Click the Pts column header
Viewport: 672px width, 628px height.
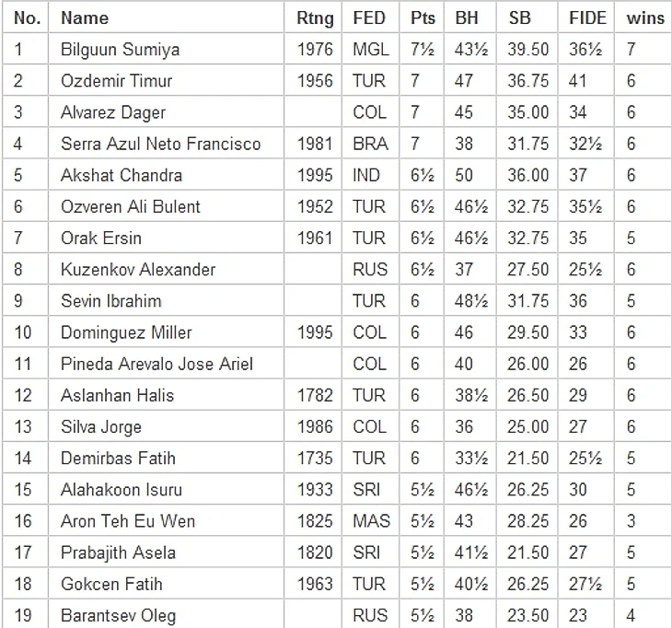[x=423, y=18]
